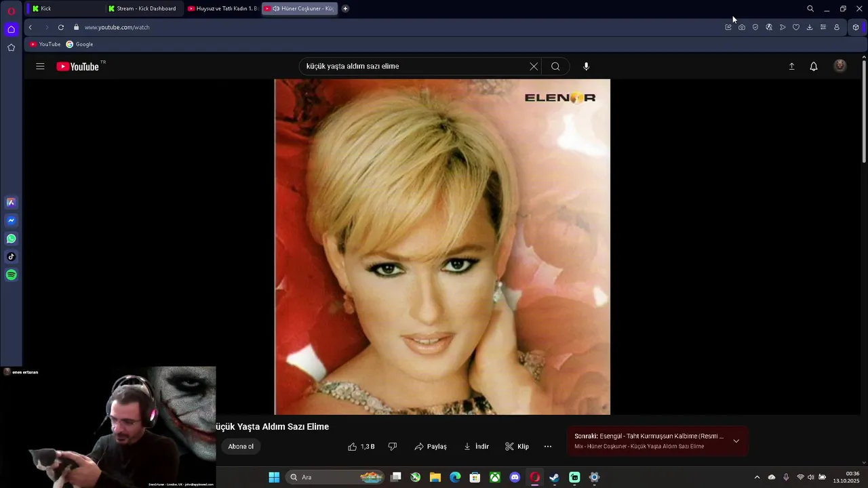868x488 pixels.
Task: Switch to Stream - Kick Dashboard tab
Action: pyautogui.click(x=146, y=9)
